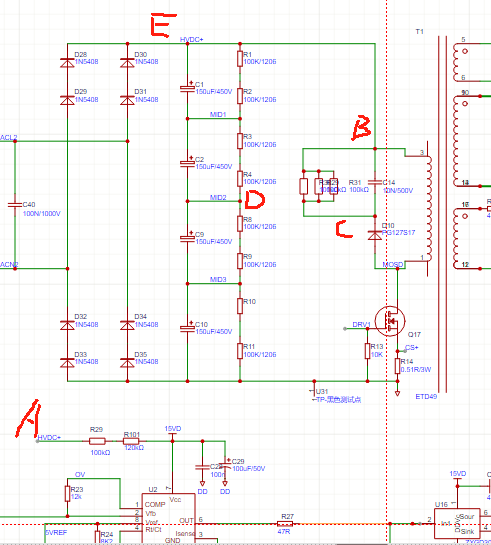
Task: Select the R13 10K resistor symbol
Action: [x=367, y=351]
